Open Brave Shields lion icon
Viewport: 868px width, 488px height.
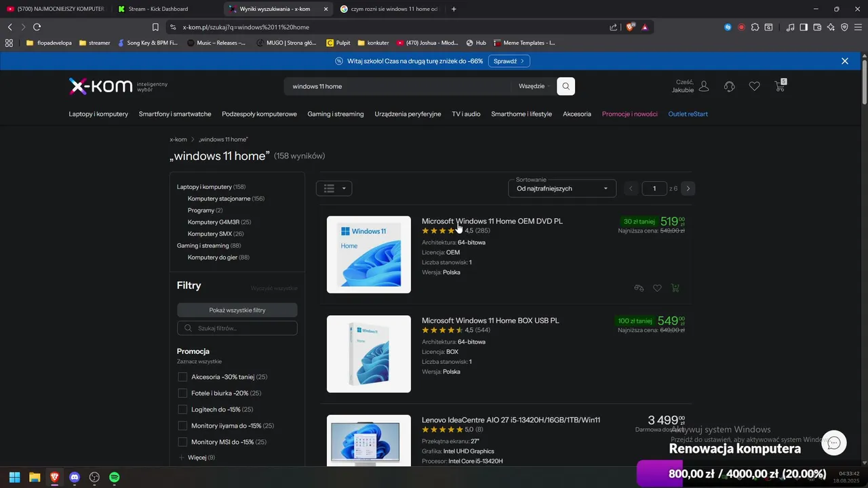coord(630,27)
